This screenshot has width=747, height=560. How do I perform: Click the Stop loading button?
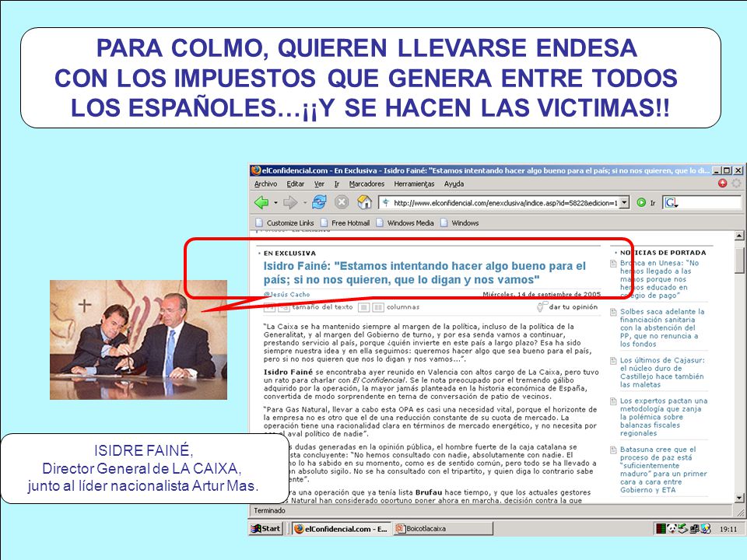[341, 203]
